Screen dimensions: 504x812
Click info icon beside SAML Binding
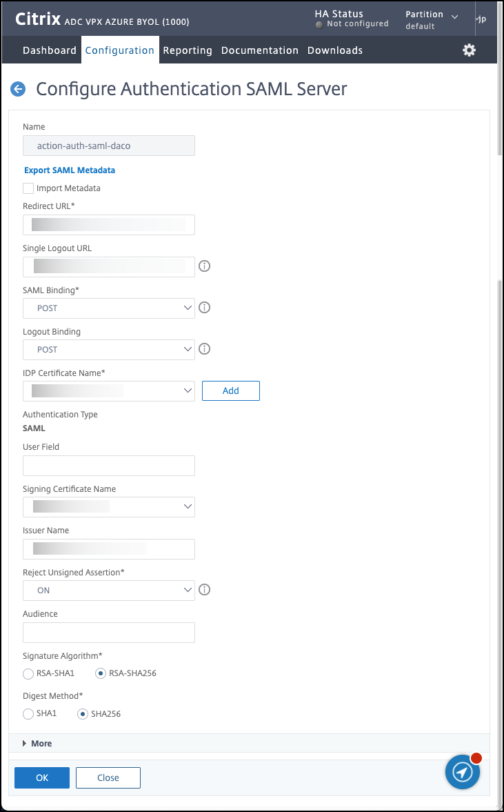(x=204, y=308)
